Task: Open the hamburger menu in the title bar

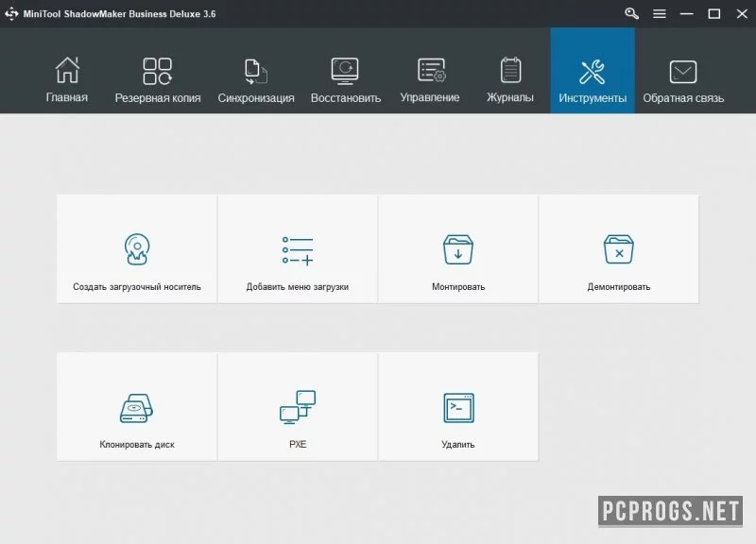Action: click(x=660, y=14)
